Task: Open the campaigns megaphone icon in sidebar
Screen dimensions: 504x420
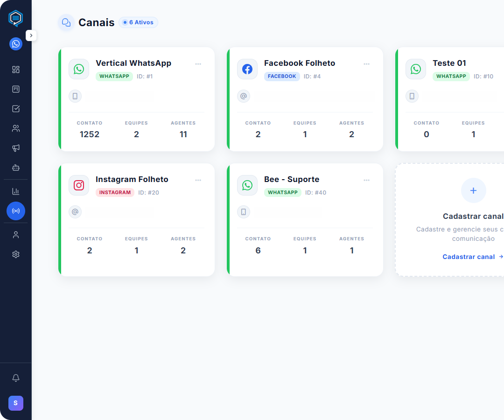Action: click(x=16, y=148)
